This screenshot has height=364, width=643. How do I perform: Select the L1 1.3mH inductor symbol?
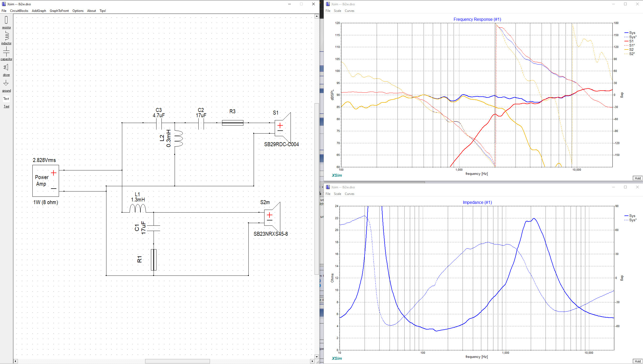138,208
